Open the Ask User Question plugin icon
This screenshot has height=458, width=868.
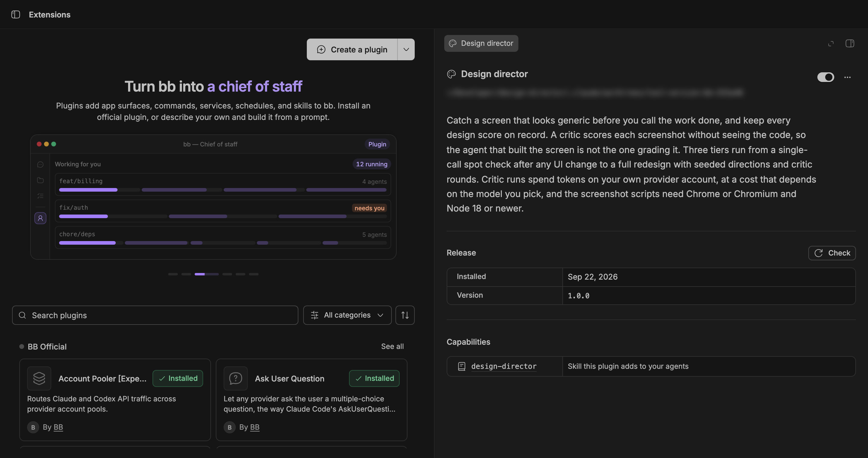tap(235, 378)
